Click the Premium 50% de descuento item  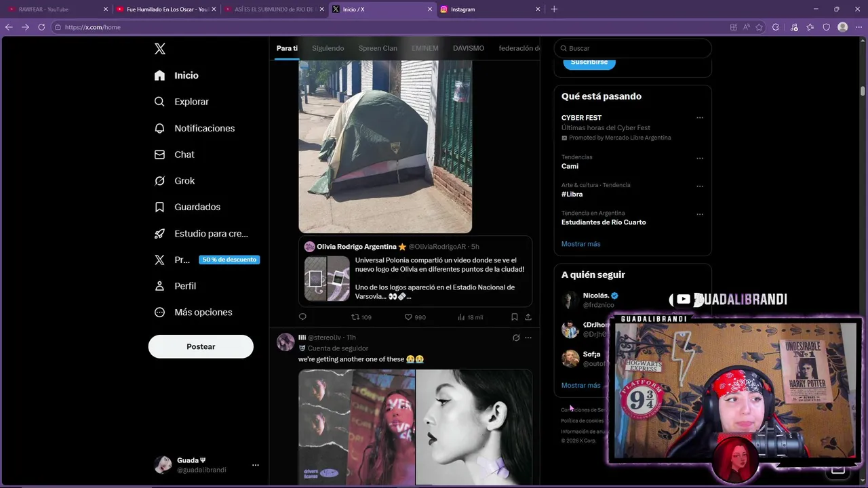click(x=206, y=260)
